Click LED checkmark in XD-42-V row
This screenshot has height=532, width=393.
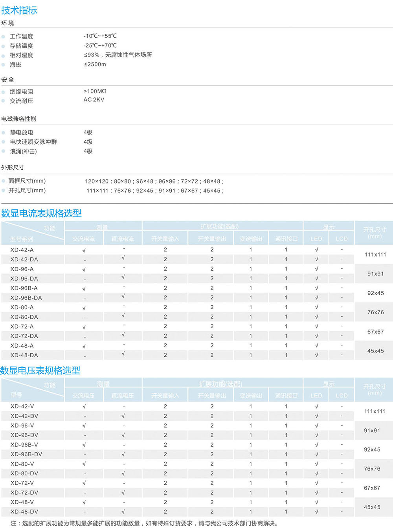pos(316,406)
